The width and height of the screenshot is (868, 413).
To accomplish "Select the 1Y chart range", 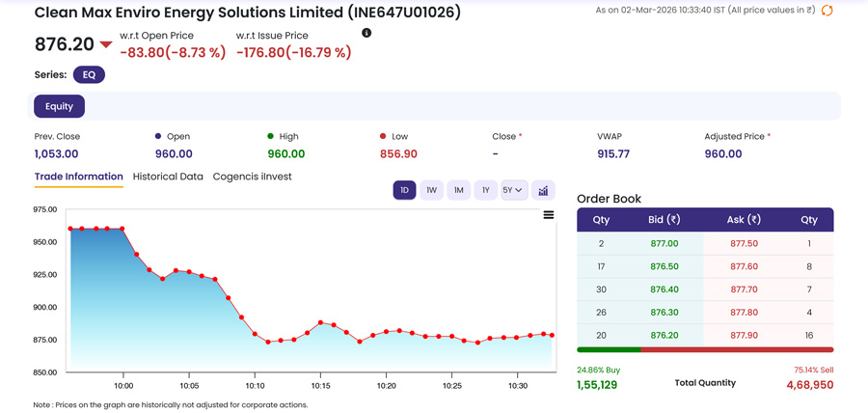I will click(486, 190).
